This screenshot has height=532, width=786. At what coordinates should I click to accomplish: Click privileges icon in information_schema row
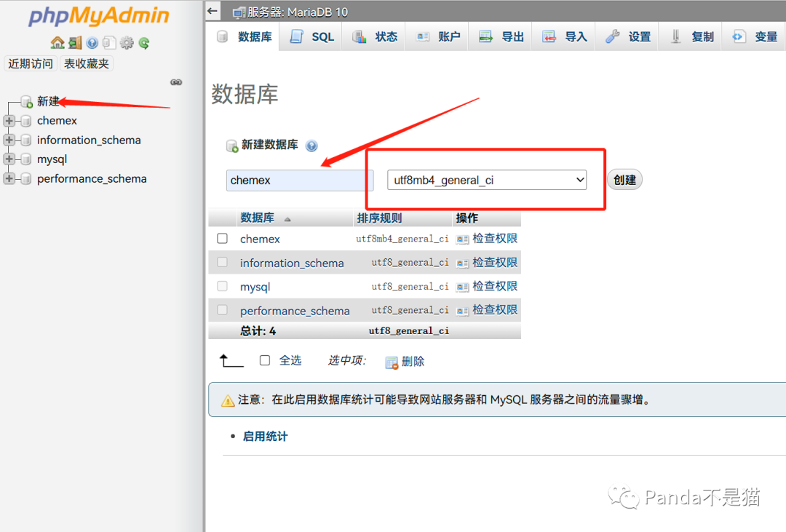tap(462, 263)
